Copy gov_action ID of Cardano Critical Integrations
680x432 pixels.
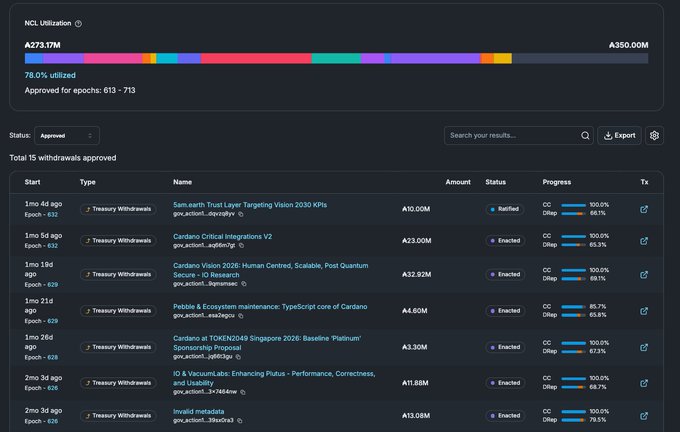tap(242, 245)
